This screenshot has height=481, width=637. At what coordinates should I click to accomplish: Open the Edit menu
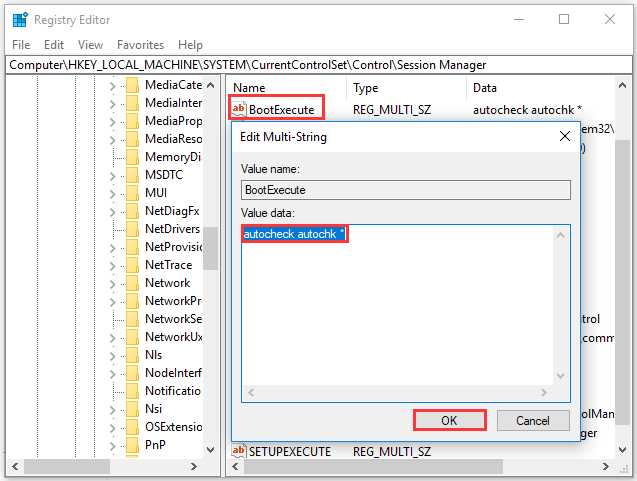coord(54,45)
